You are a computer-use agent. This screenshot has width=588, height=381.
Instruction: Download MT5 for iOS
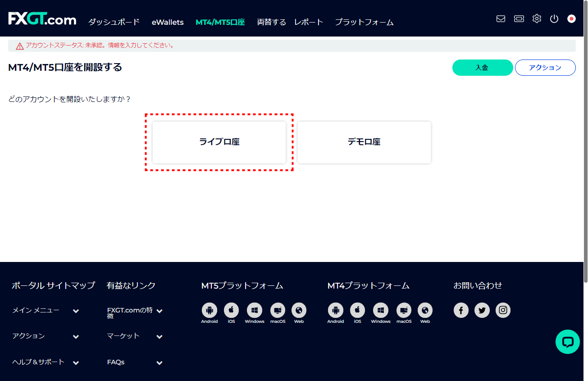pyautogui.click(x=232, y=310)
